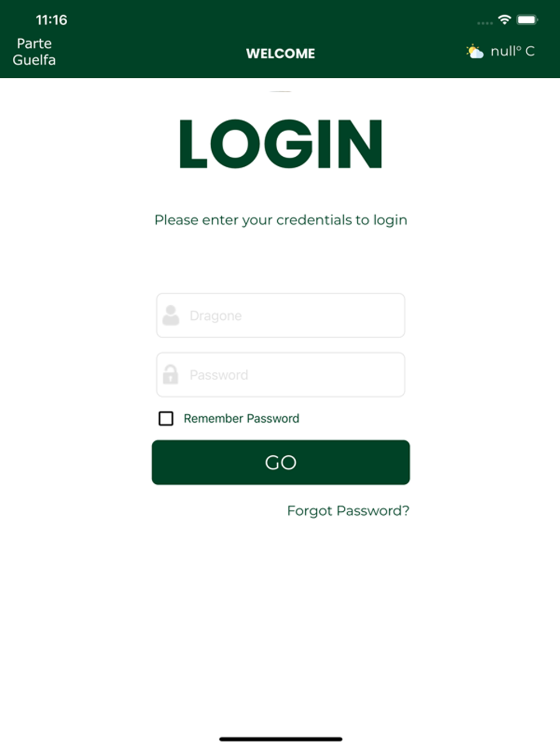Tap the Wi-Fi status icon
Image resolution: width=560 pixels, height=747 pixels.
point(505,20)
